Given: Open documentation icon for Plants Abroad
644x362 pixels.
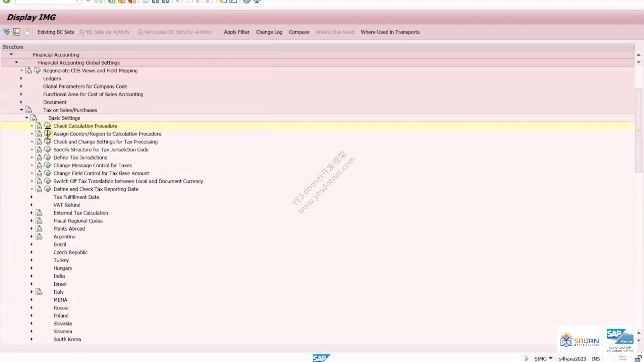Looking at the screenshot, I should click(39, 229).
